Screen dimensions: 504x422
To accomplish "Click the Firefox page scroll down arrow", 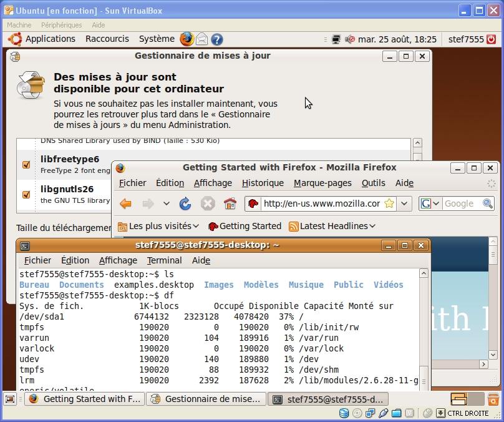I will click(x=493, y=355).
